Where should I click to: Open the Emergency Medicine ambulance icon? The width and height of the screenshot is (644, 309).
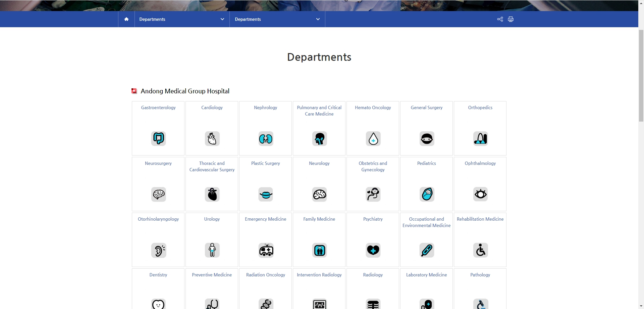click(x=266, y=250)
